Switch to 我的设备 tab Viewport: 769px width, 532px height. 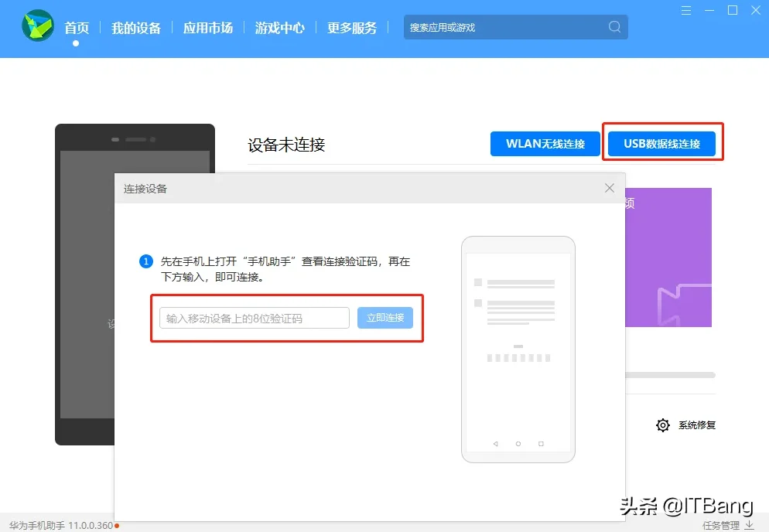[x=136, y=28]
